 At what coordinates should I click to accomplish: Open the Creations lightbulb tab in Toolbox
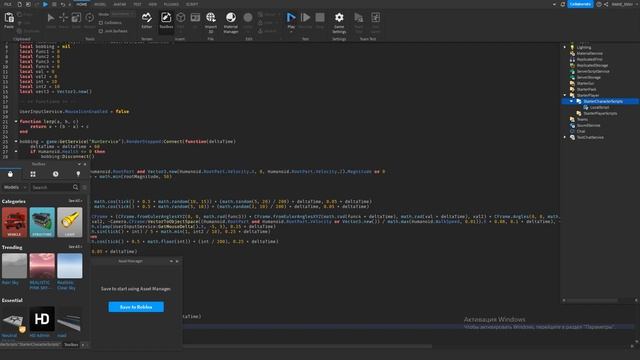coord(78,174)
